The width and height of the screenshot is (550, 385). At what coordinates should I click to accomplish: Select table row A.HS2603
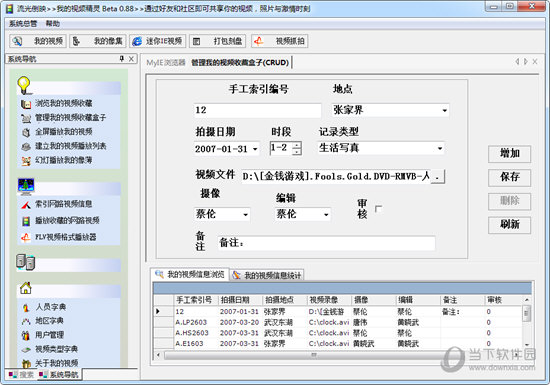(x=338, y=333)
